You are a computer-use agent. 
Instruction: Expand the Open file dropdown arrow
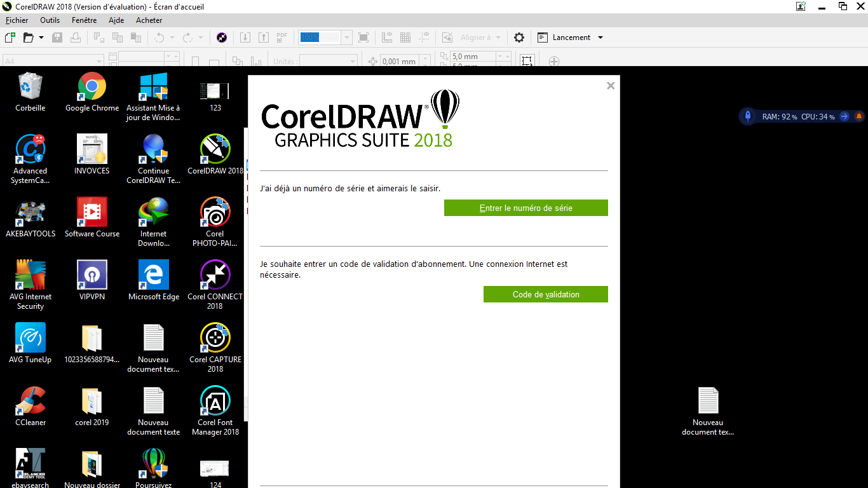(x=41, y=37)
